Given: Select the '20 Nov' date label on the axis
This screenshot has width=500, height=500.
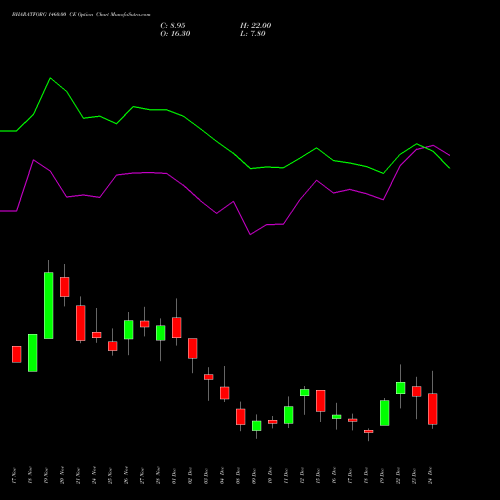Looking at the screenshot, I should point(62,476).
